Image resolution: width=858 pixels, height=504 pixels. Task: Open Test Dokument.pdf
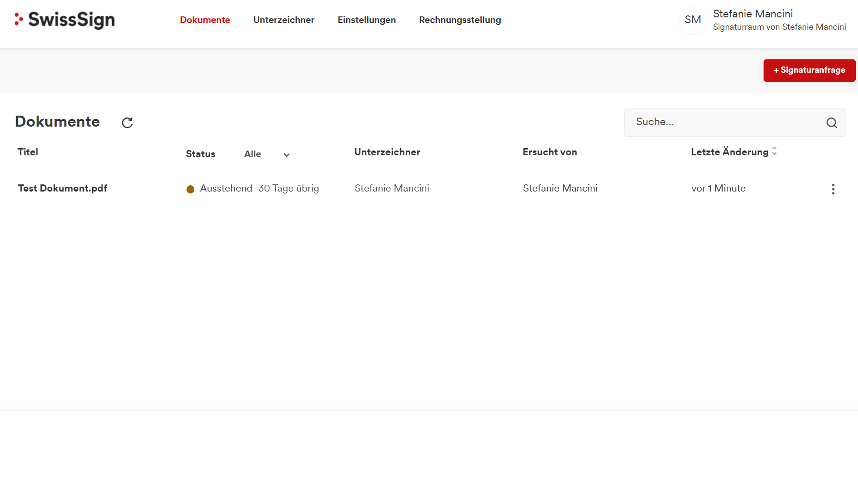(x=62, y=188)
